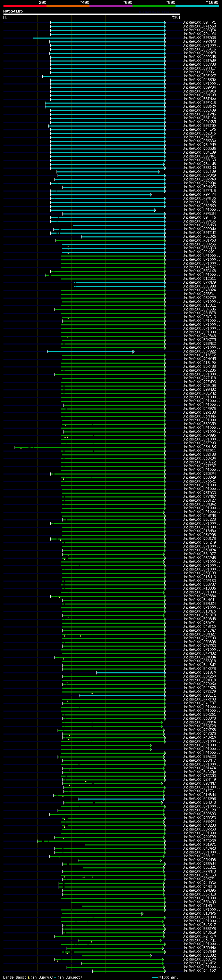Click the short cyan alignment bar for UniRef100_C0P922

[91, 351]
